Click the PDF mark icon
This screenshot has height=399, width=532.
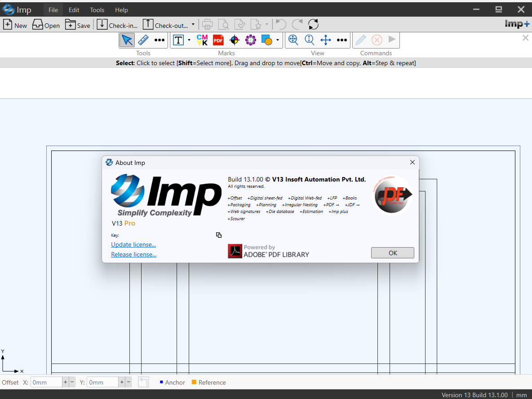tap(218, 40)
